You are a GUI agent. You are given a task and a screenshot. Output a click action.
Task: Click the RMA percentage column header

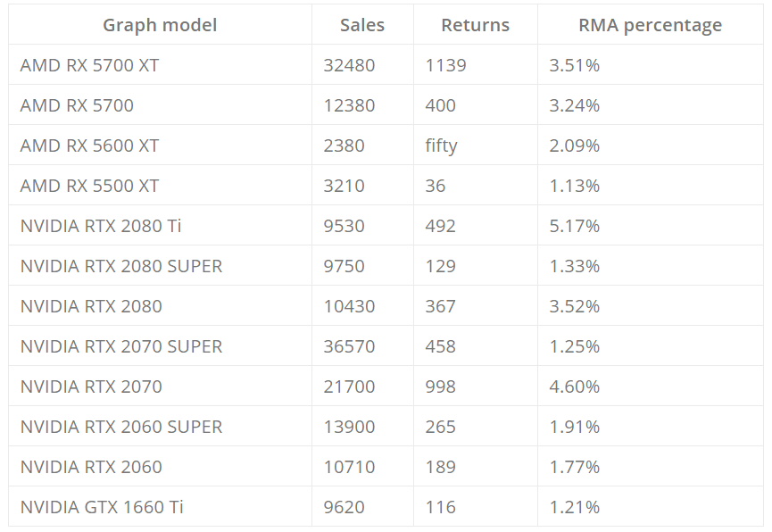(650, 25)
